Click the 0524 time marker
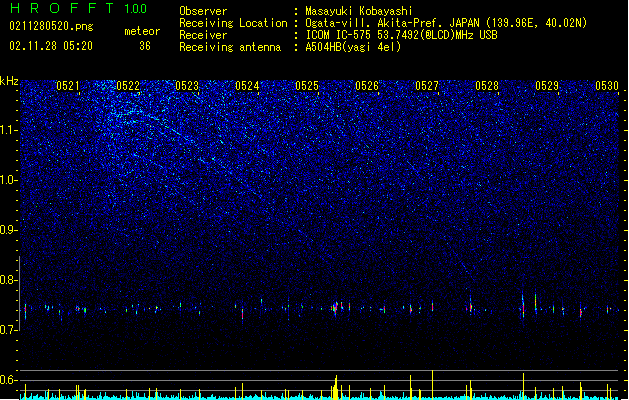 [247, 86]
